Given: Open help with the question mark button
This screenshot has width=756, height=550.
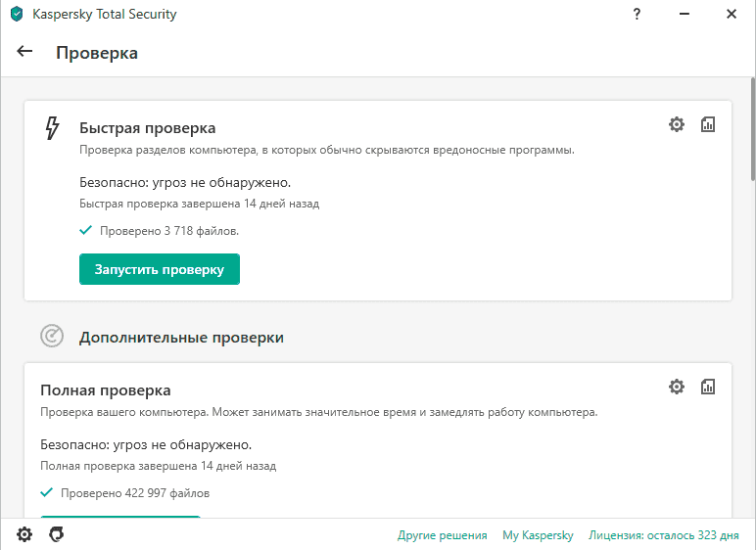Looking at the screenshot, I should pyautogui.click(x=639, y=15).
